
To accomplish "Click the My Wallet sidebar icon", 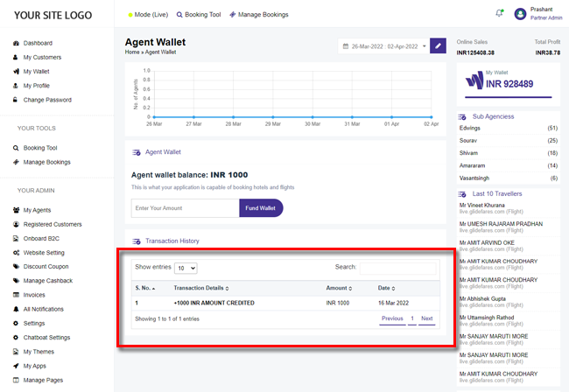I will [16, 72].
